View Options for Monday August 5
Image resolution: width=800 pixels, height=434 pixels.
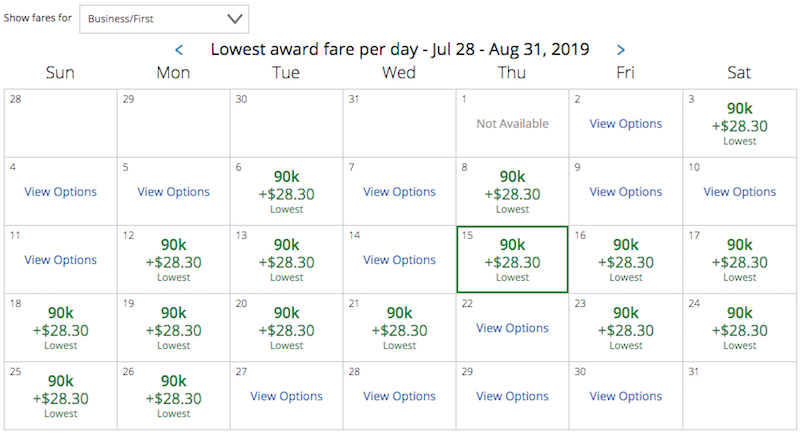pyautogui.click(x=173, y=192)
